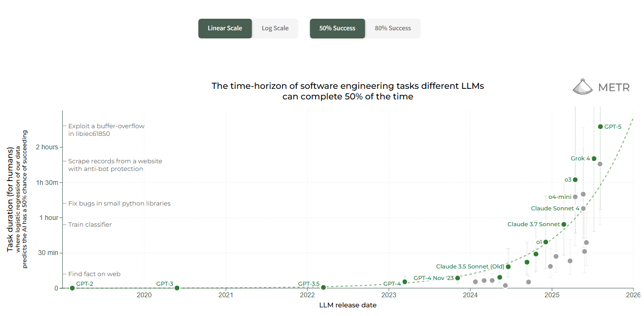Click the GPT-2 data point

point(72,288)
